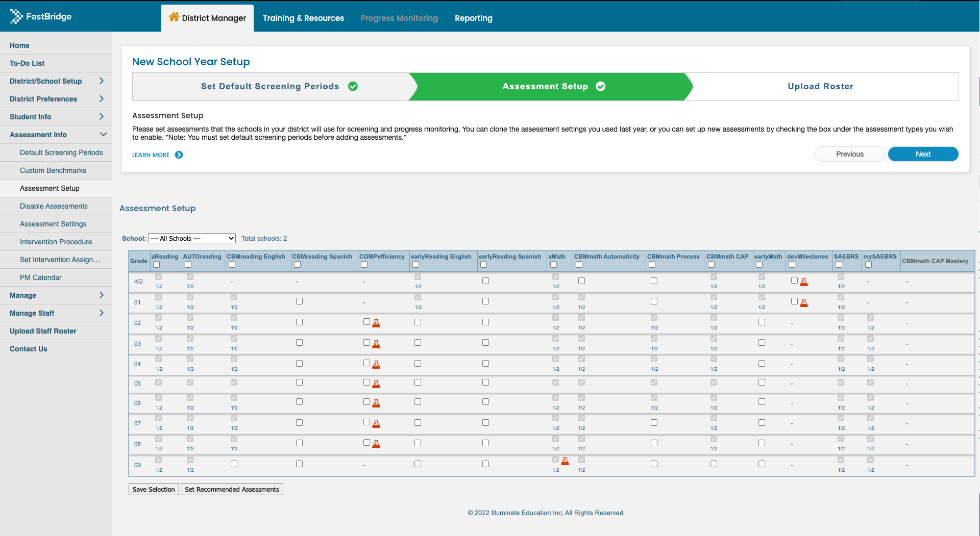
Task: Check the mySAEBRS header checkbox
Action: coord(868,265)
